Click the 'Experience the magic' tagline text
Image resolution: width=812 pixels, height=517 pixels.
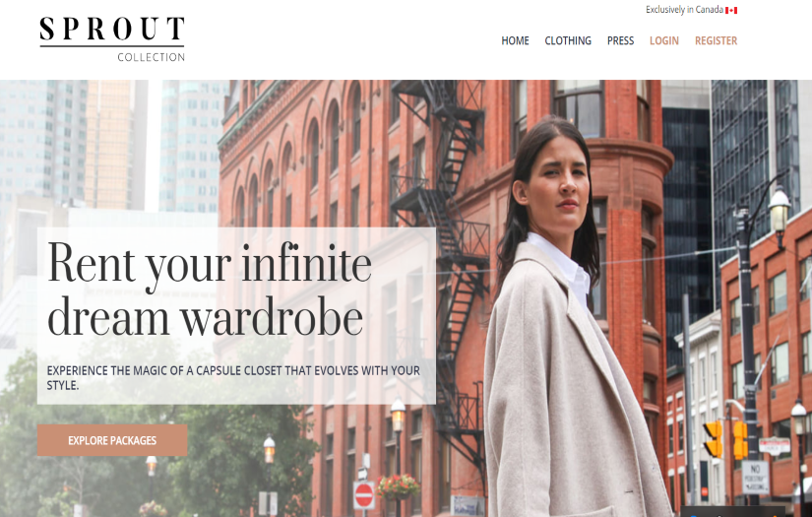(x=233, y=377)
